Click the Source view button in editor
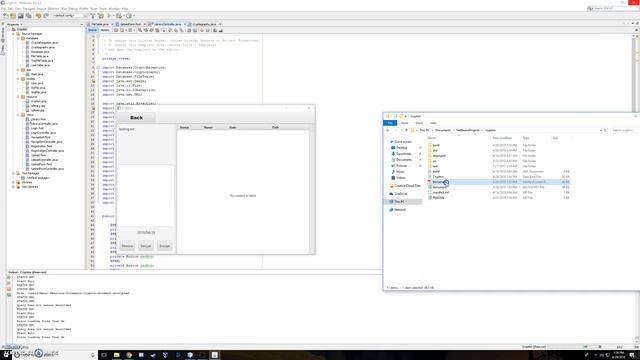 [x=93, y=30]
